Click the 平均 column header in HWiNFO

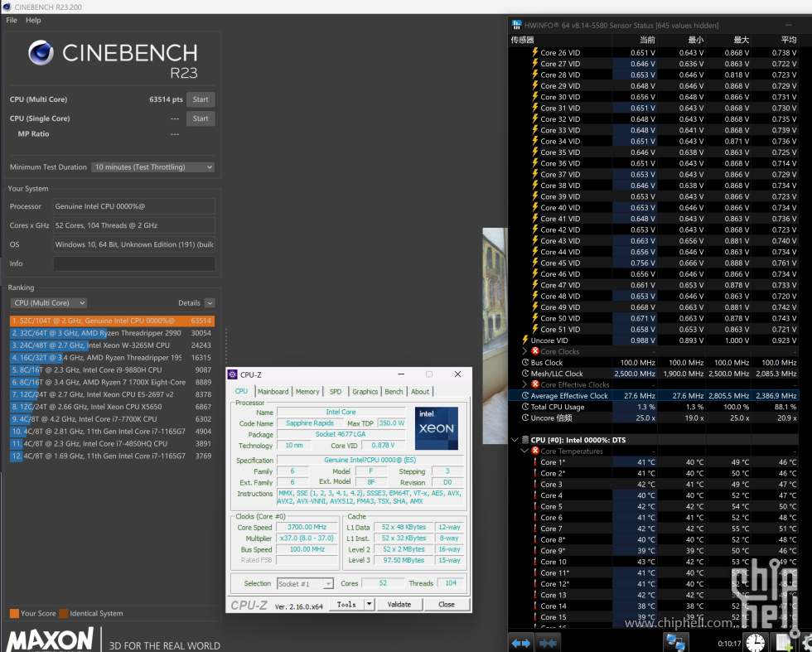click(x=789, y=40)
